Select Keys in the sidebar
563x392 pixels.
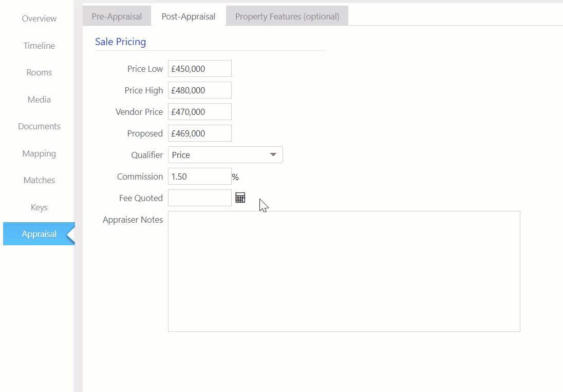pyautogui.click(x=39, y=207)
